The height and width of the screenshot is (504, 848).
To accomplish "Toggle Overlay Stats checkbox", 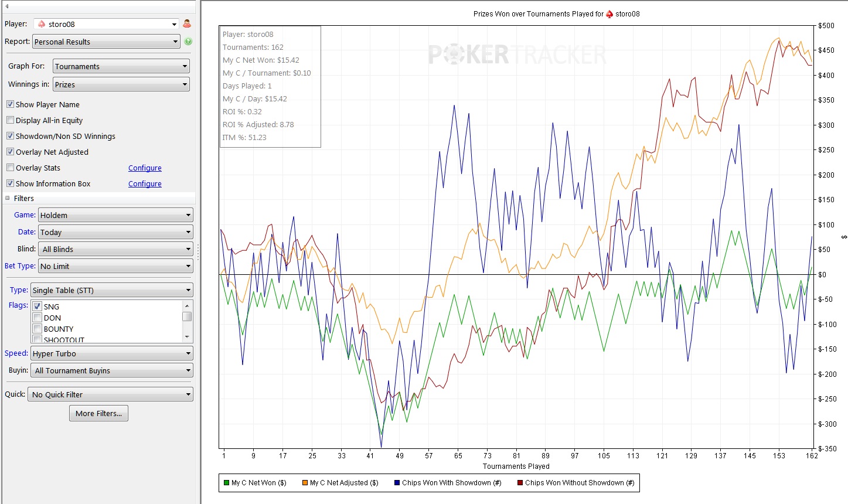I will 10,168.
